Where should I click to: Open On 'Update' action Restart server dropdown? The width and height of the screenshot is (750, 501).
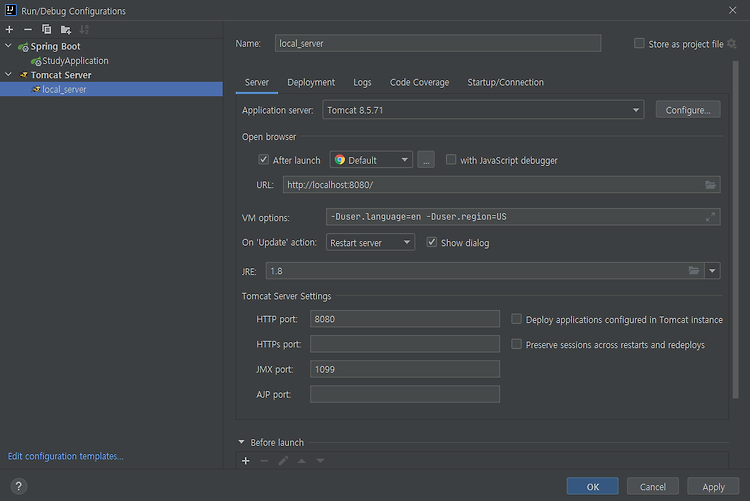click(370, 242)
